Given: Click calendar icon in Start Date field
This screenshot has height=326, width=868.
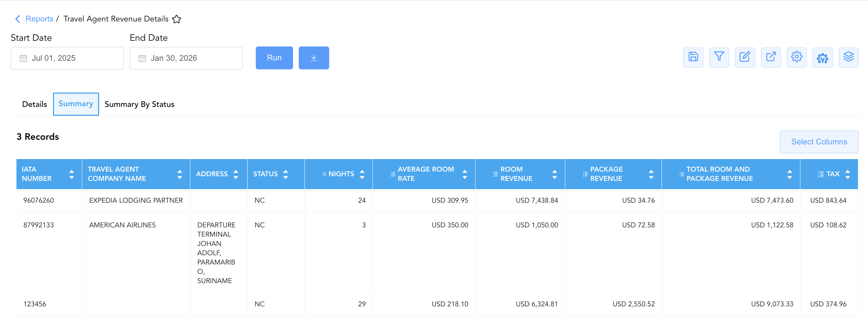Looking at the screenshot, I should [23, 58].
